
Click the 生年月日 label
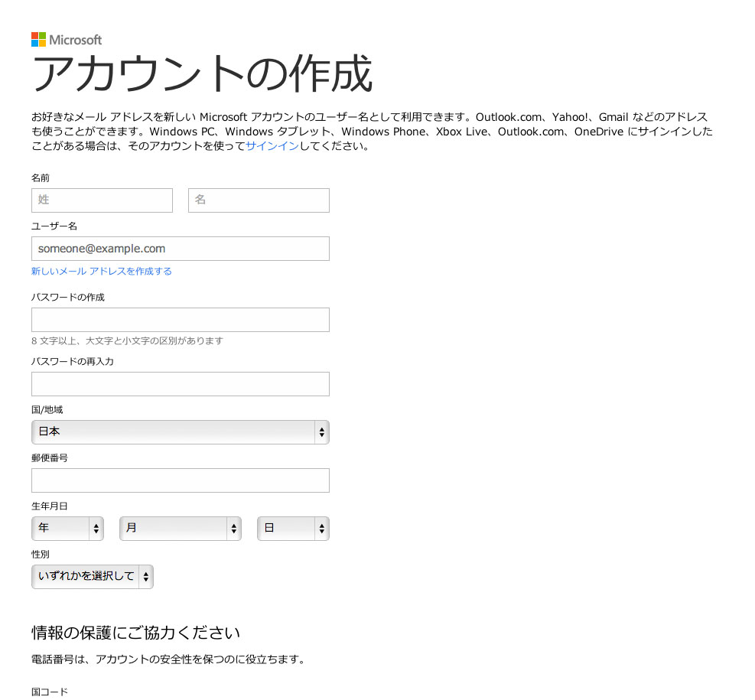pyautogui.click(x=50, y=506)
